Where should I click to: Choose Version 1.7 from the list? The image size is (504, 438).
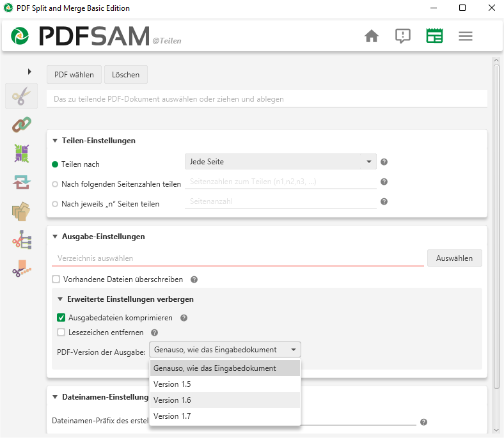click(225, 416)
